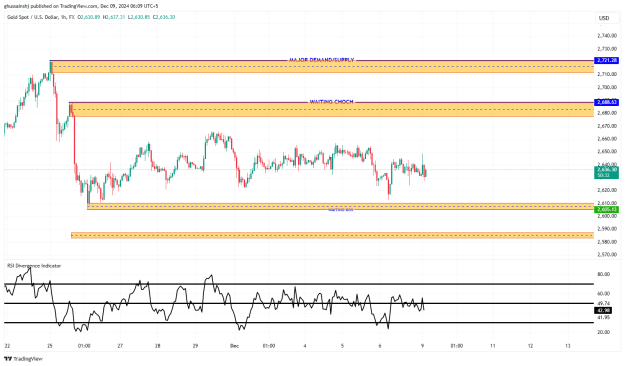
Task: Click the 'WAITING CHOCH' zone label
Action: tap(331, 102)
